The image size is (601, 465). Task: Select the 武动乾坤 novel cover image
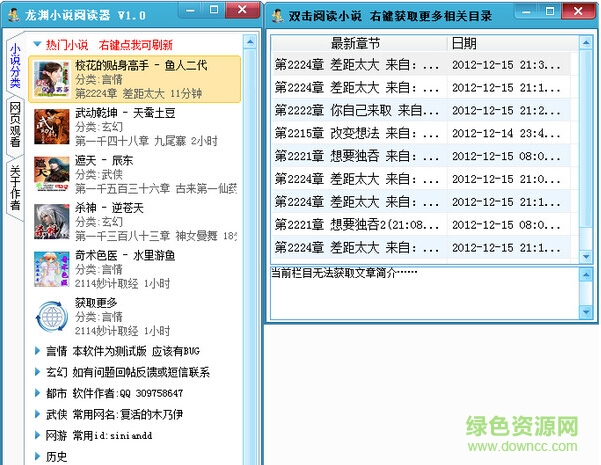52,127
